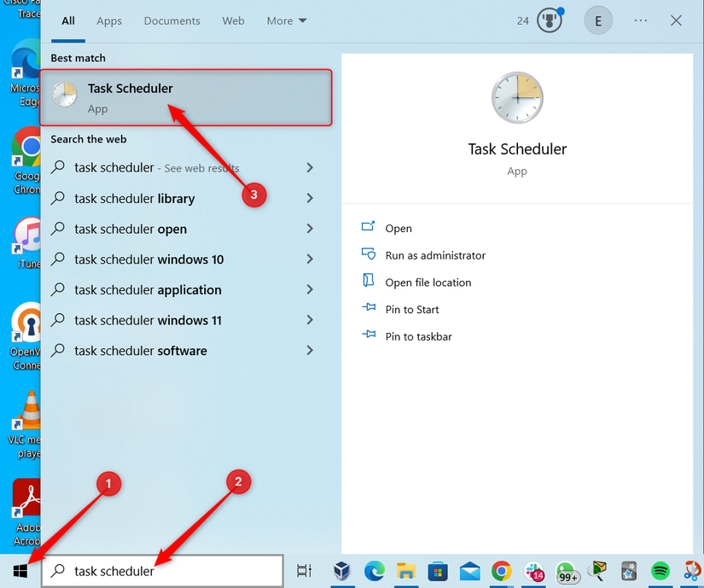The width and height of the screenshot is (704, 588).
Task: Expand the More search filters menu
Action: click(x=287, y=20)
